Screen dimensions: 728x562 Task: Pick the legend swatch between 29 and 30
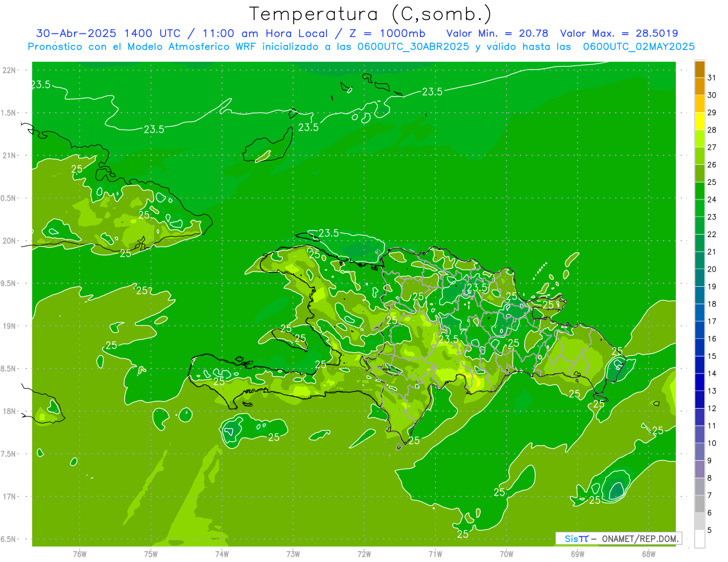(x=699, y=104)
